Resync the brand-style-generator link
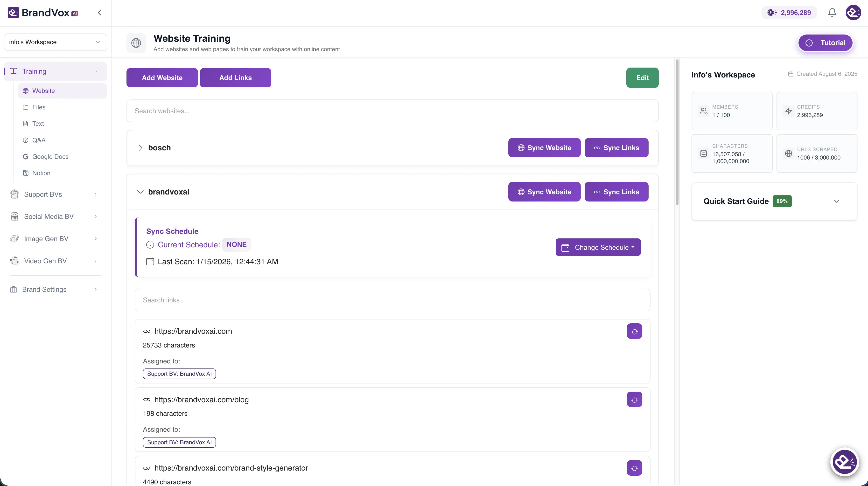The height and width of the screenshot is (486, 868). pos(635,468)
